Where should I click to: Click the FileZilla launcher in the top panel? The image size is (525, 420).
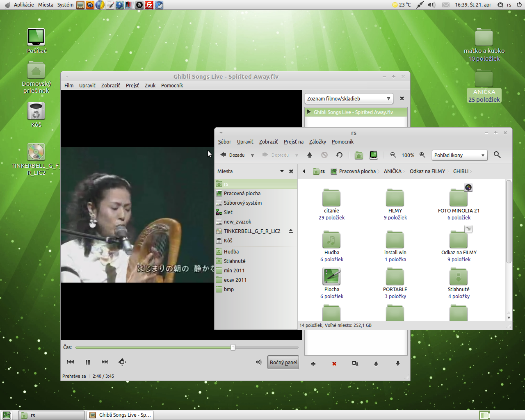pyautogui.click(x=149, y=5)
